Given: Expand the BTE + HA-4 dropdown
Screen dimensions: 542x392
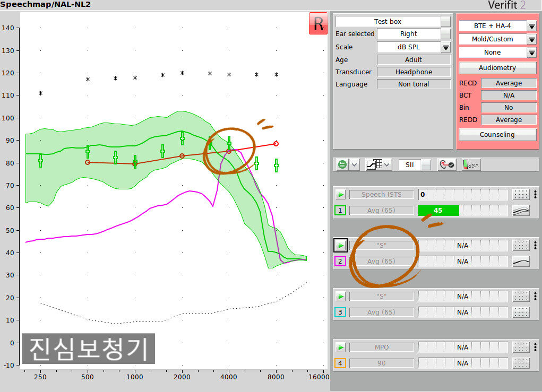Looking at the screenshot, I should [531, 26].
